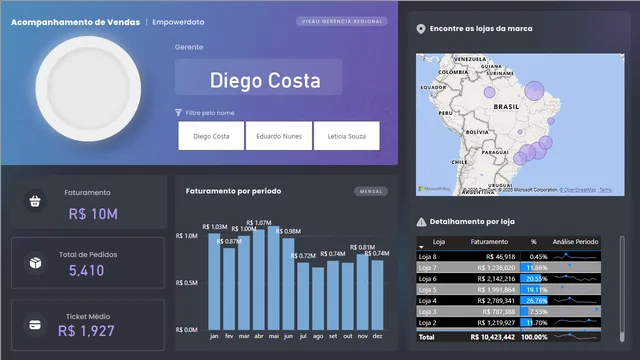Viewport: 640px width, 360px height.
Task: Click the R$ 1.07M data label
Action: [x=259, y=223]
